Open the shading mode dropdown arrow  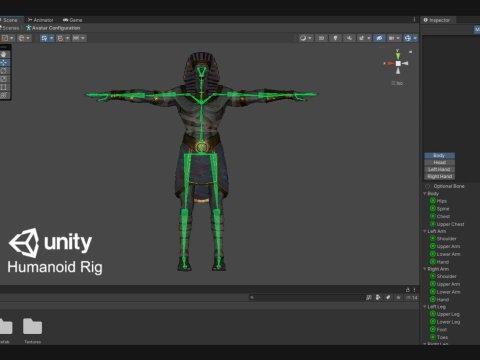click(x=310, y=38)
